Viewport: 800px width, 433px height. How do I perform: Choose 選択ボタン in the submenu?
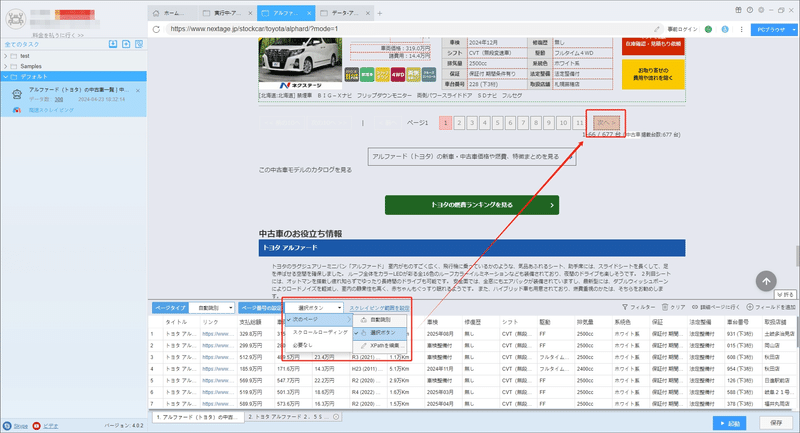380,333
